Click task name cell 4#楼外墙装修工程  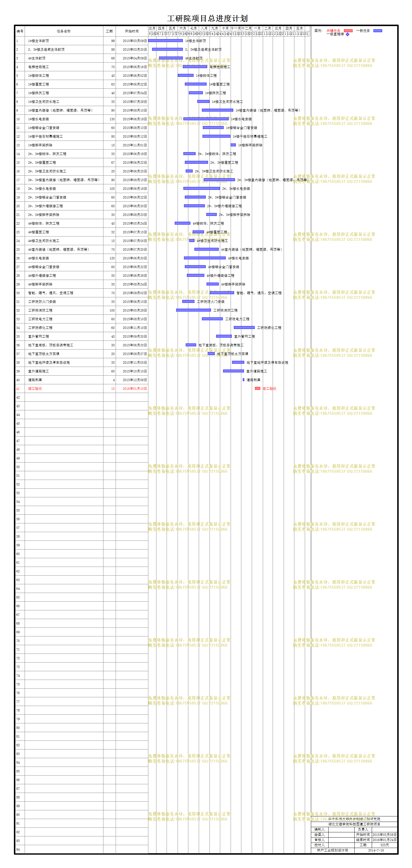point(64,276)
